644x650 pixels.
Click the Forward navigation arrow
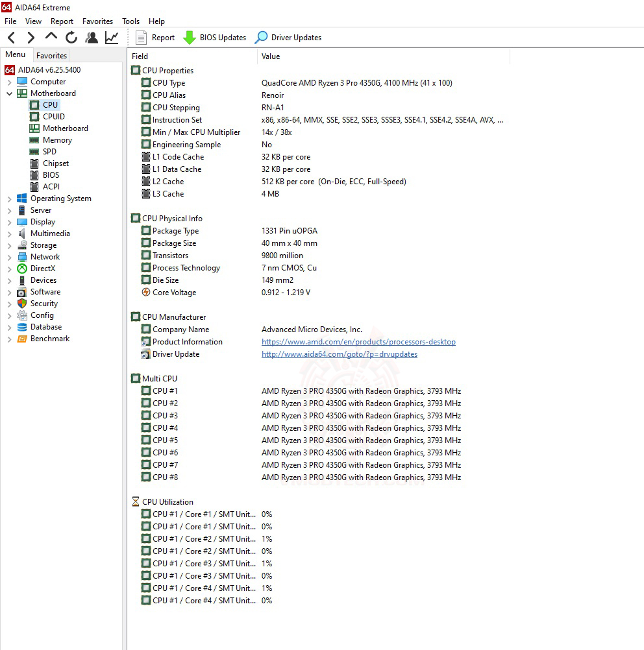[x=31, y=38]
